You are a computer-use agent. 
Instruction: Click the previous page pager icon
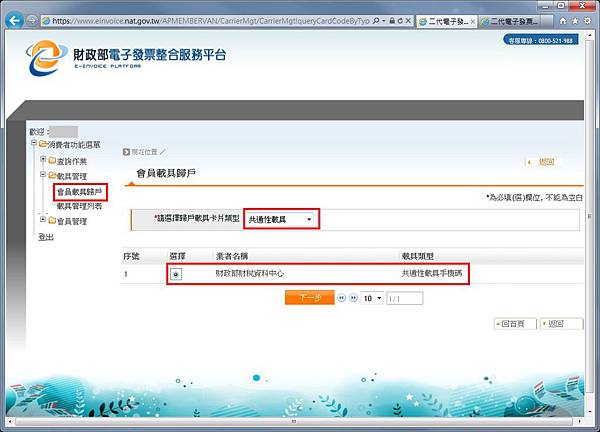341,298
